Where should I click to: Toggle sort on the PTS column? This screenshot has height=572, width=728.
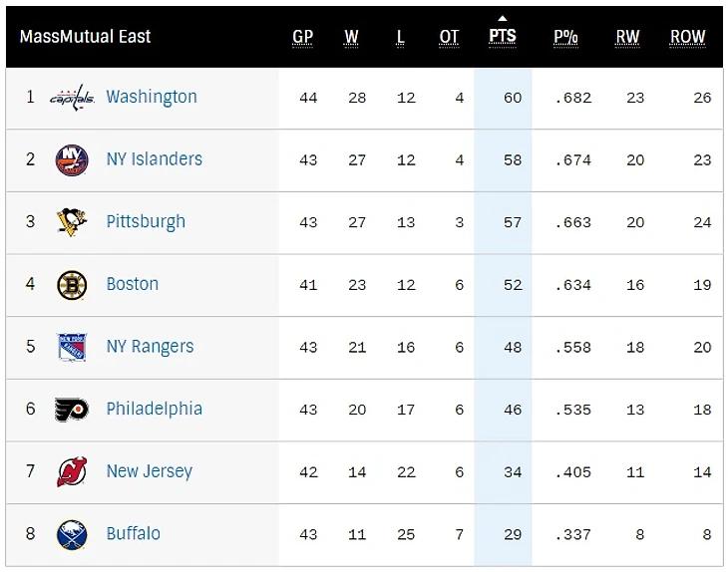point(503,36)
